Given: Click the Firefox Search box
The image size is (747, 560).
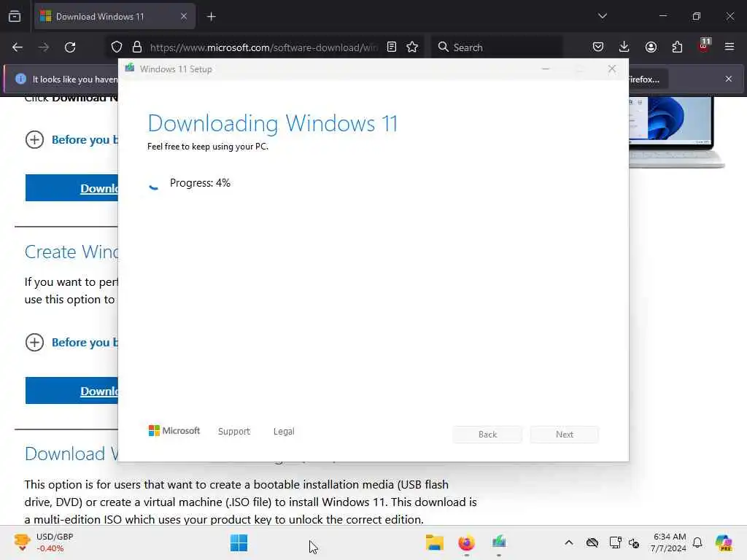Looking at the screenshot, I should pos(497,47).
